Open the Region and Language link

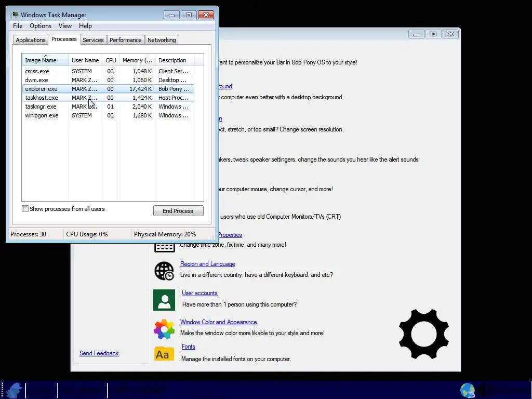pyautogui.click(x=208, y=264)
